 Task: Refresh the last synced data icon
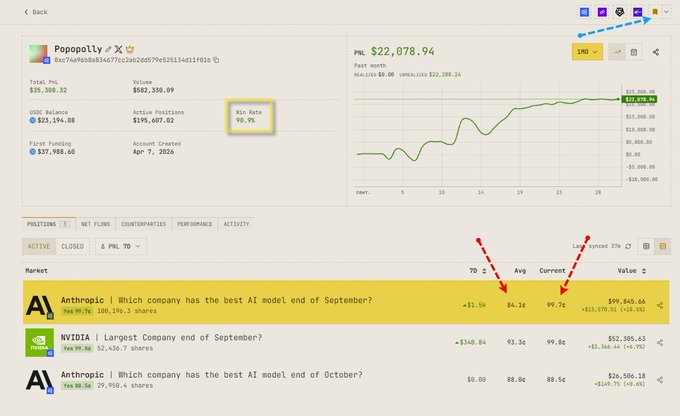628,246
